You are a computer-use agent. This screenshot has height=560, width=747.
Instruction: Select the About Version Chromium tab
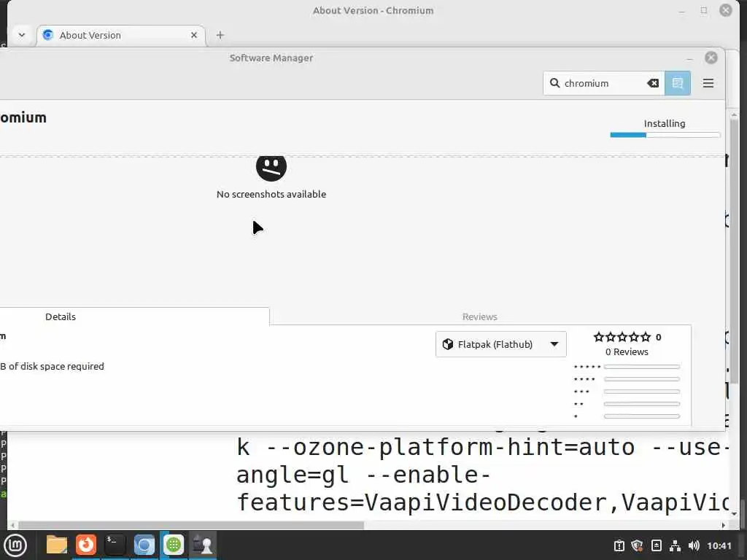click(122, 35)
